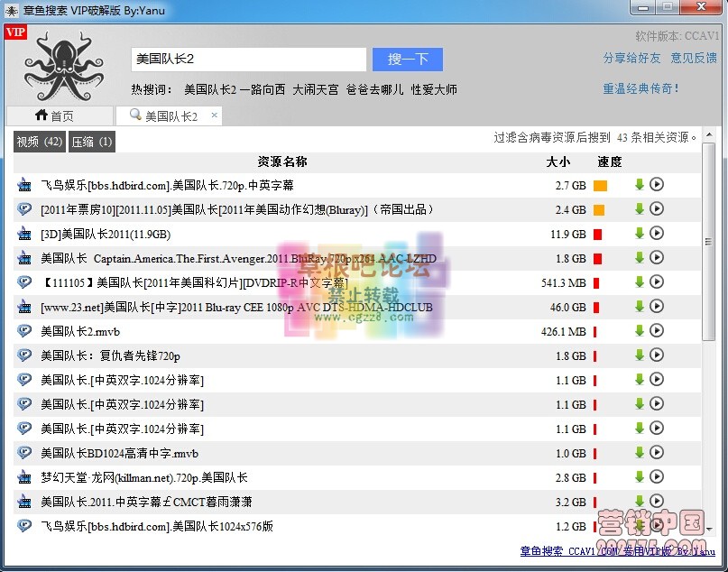Open the 重温经典传奇 link
Screen dimensions: 728x572
[642, 88]
